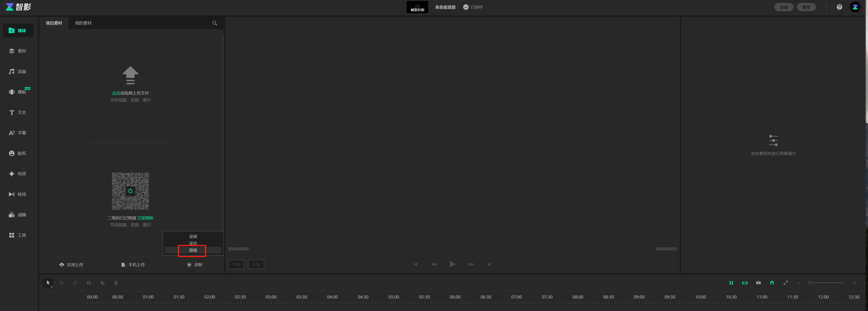Click the QR code refresh icon
The width and height of the screenshot is (868, 311).
(x=130, y=191)
